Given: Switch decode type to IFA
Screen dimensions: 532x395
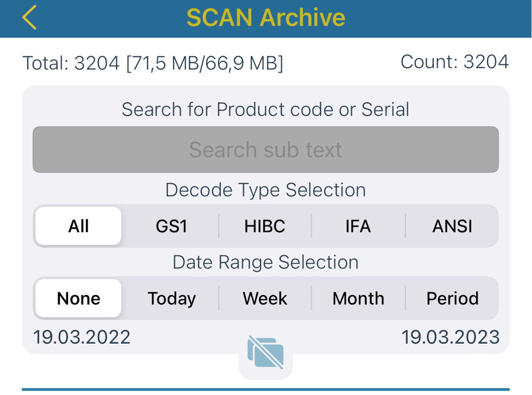Looking at the screenshot, I should (x=358, y=226).
